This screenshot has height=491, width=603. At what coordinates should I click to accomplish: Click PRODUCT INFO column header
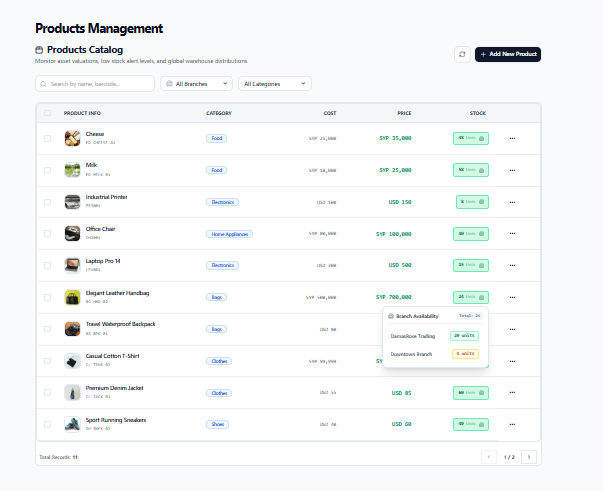pos(82,113)
